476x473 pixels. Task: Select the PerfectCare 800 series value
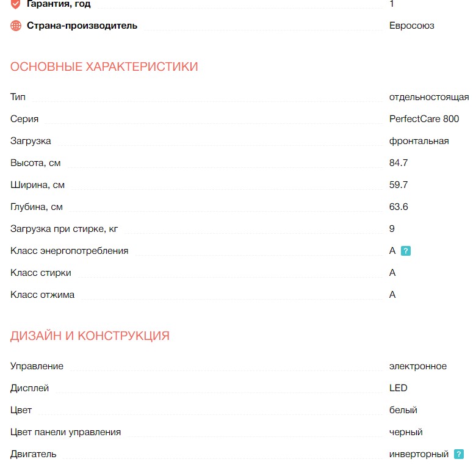[x=424, y=119]
